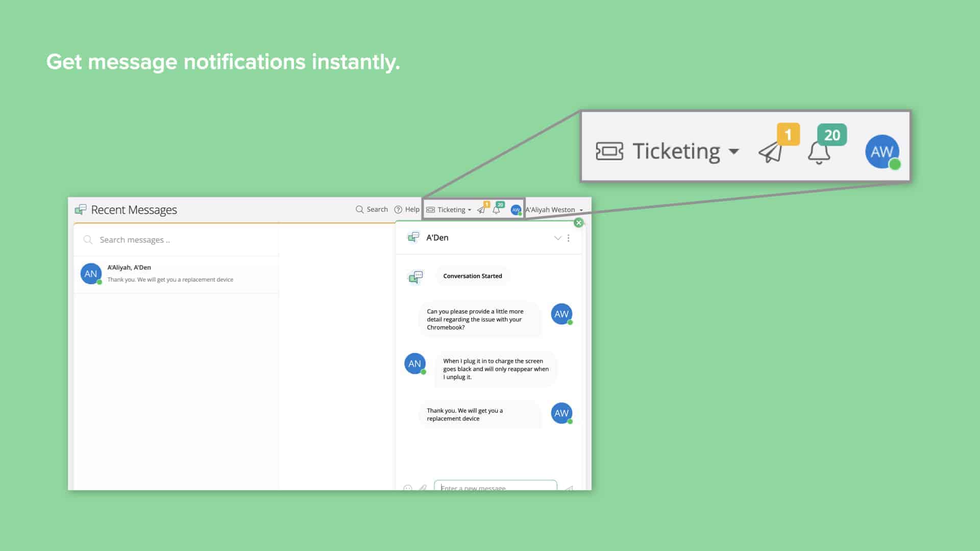Click the green status dot on AW avatar
This screenshot has height=551, width=980.
click(521, 214)
